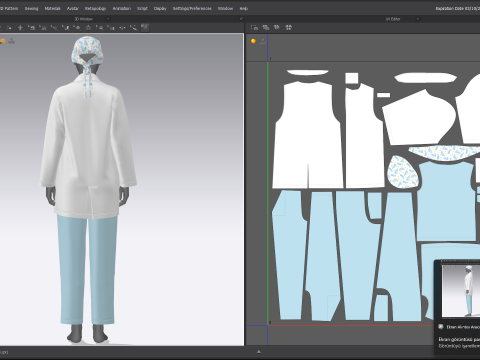Select the light blue rectangular top piece
480x360 pixels.
[447, 201]
